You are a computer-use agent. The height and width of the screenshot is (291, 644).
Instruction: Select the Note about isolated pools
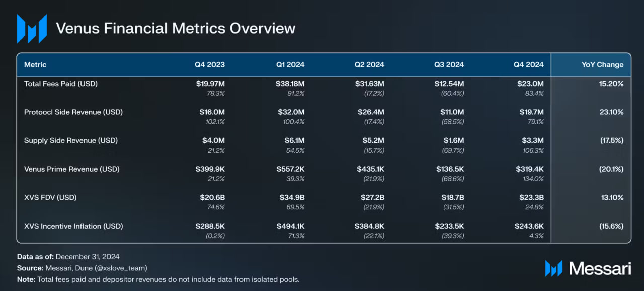[158, 279]
